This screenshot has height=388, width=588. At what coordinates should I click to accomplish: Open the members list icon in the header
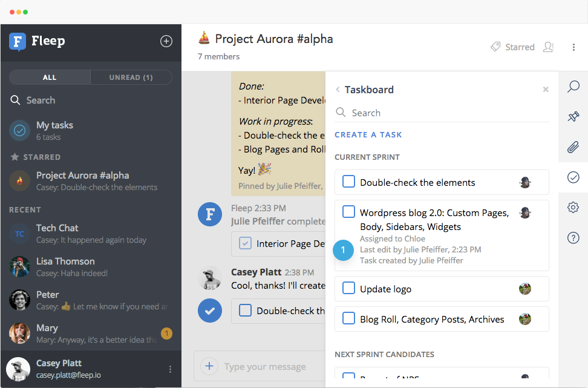pyautogui.click(x=549, y=47)
